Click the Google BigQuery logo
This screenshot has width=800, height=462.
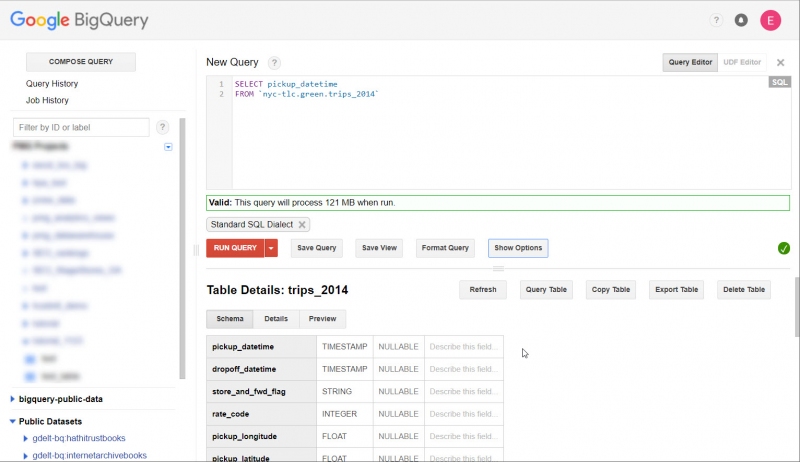click(79, 20)
